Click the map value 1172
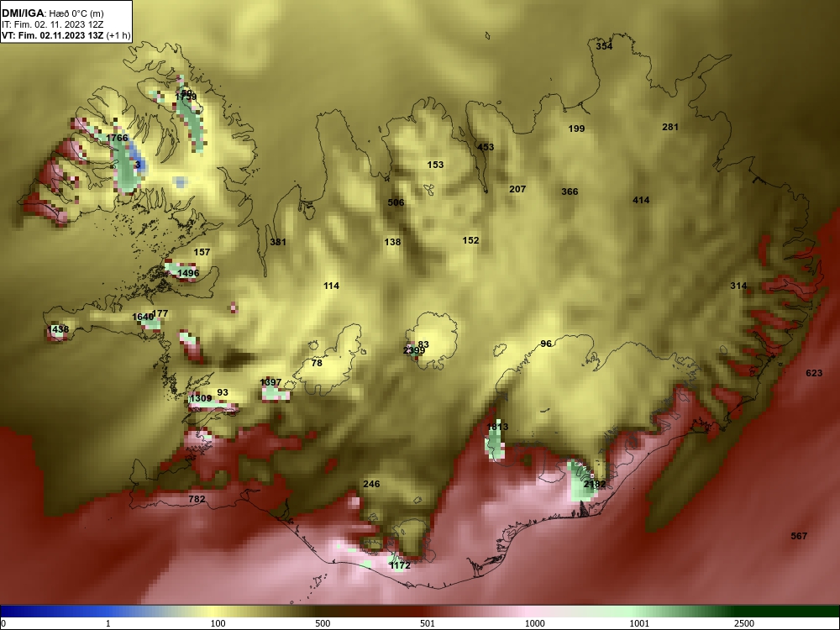 point(400,565)
